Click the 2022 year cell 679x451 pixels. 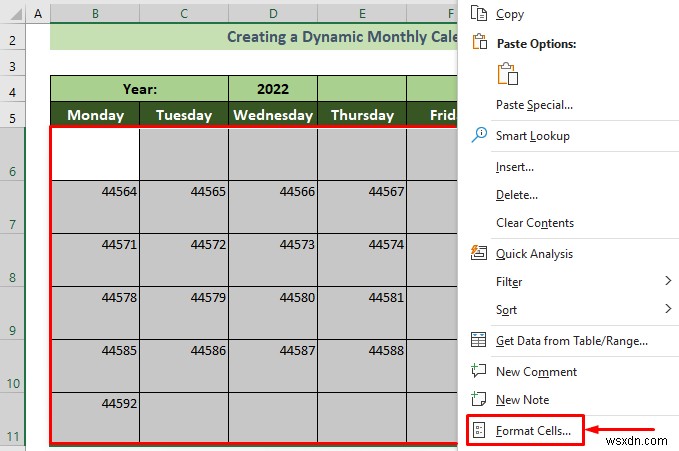(x=273, y=89)
